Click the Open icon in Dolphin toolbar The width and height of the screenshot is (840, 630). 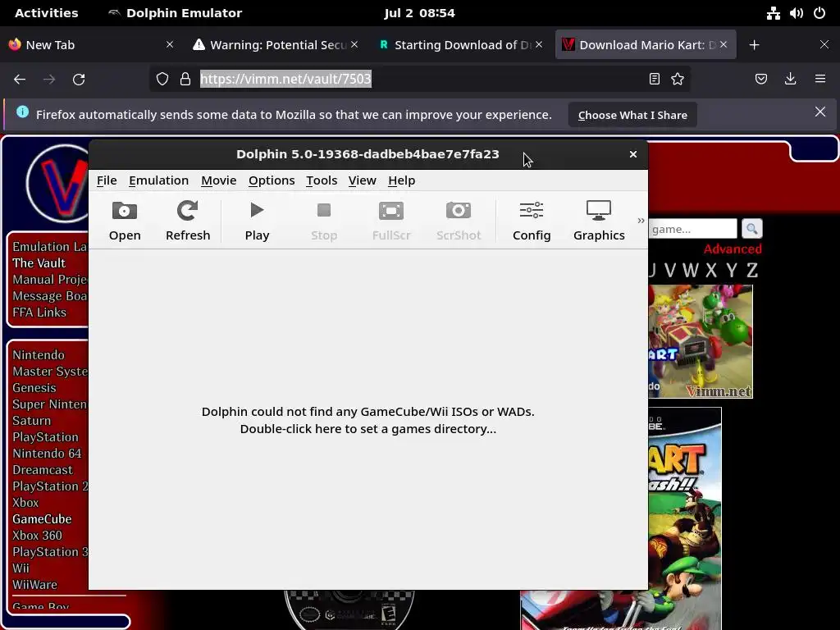click(125, 221)
